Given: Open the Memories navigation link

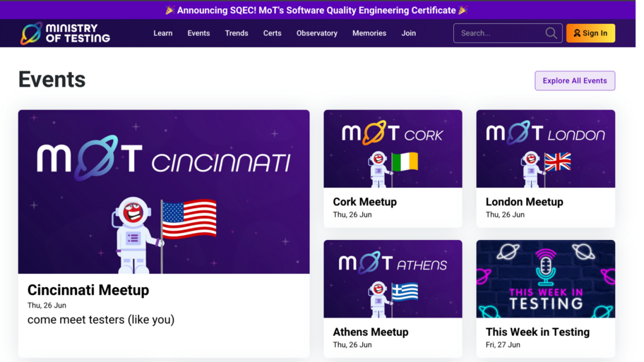Looking at the screenshot, I should 369,33.
